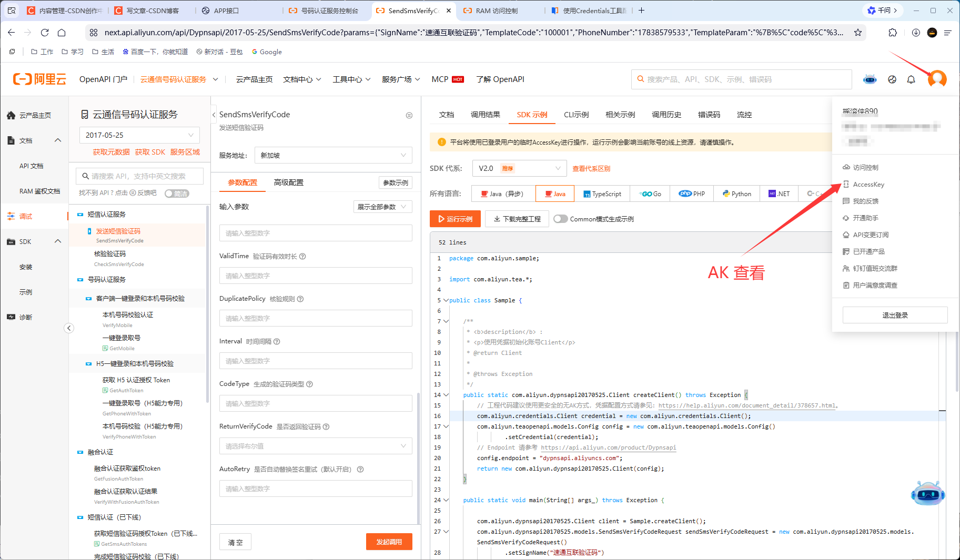Click 云产品主页 home icon in left sidebar
This screenshot has width=960, height=560.
[11, 115]
